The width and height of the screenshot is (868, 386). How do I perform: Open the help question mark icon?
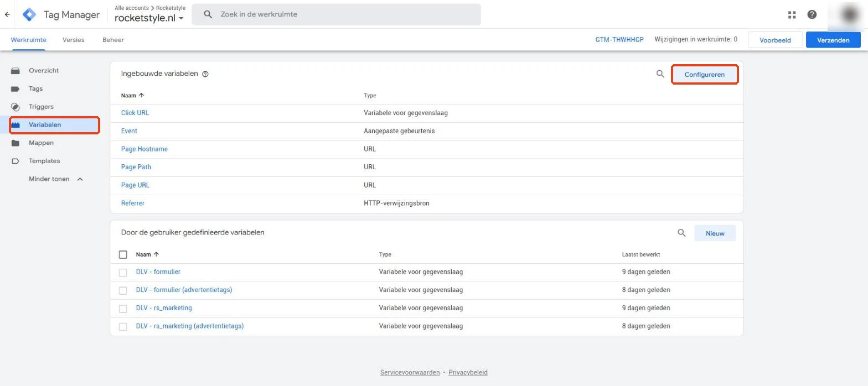click(812, 15)
